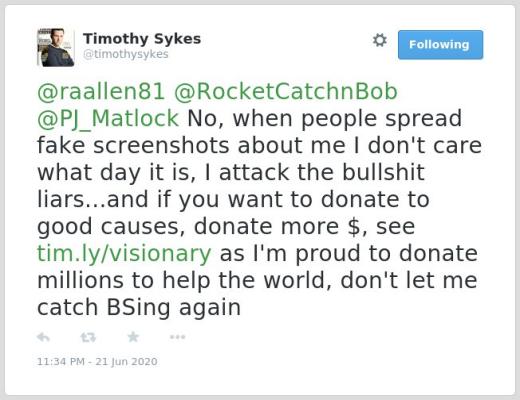520x400 pixels.
Task: Open the @PJ_Matlock mention
Action: pyautogui.click(x=108, y=119)
